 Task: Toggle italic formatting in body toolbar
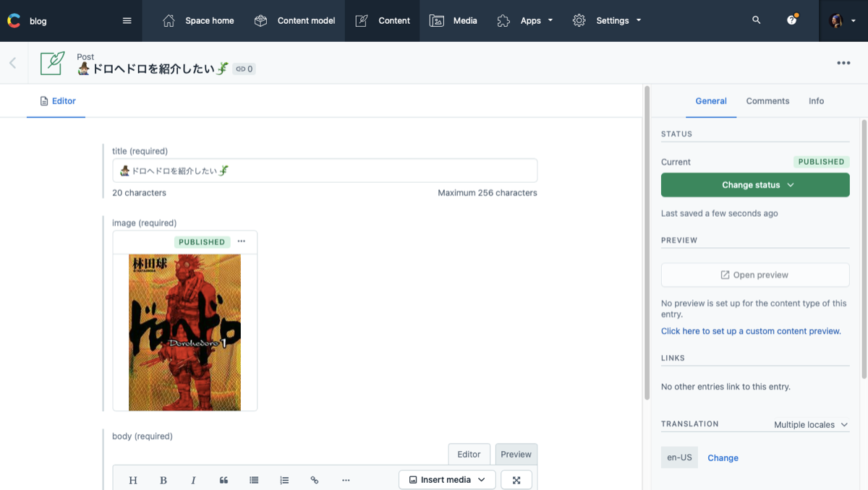(193, 480)
